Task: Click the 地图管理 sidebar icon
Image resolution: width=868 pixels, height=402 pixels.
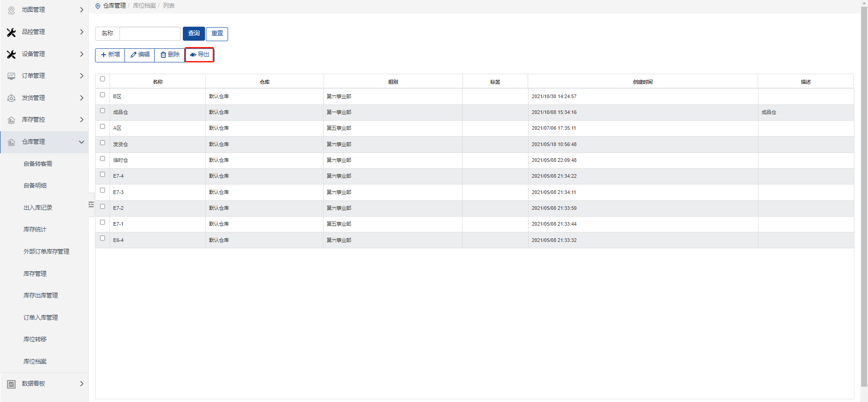Action: (11, 10)
